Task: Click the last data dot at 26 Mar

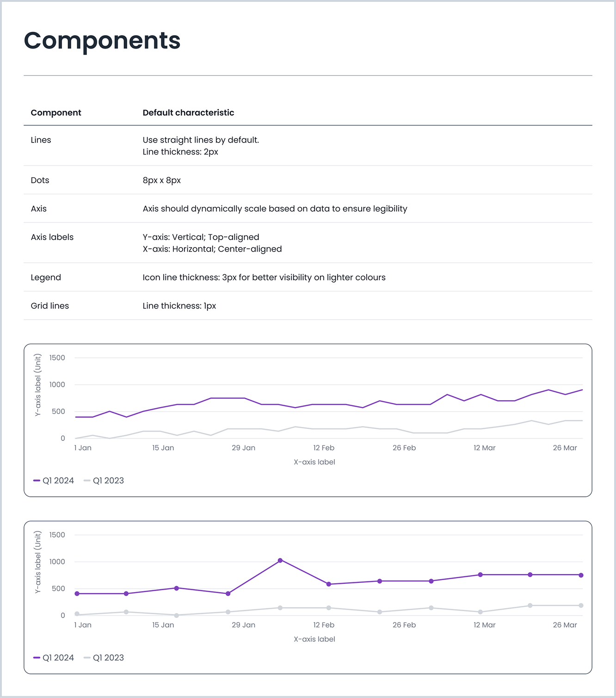Action: coord(582,574)
